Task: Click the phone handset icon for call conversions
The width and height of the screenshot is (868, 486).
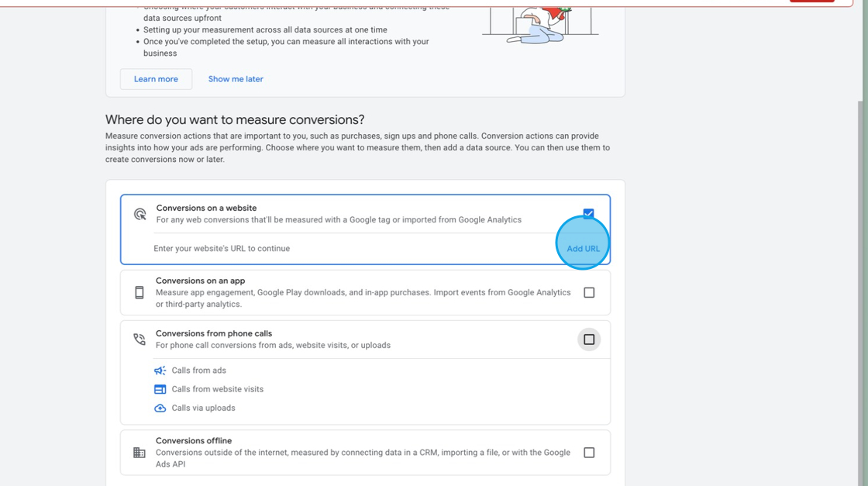Action: [140, 339]
